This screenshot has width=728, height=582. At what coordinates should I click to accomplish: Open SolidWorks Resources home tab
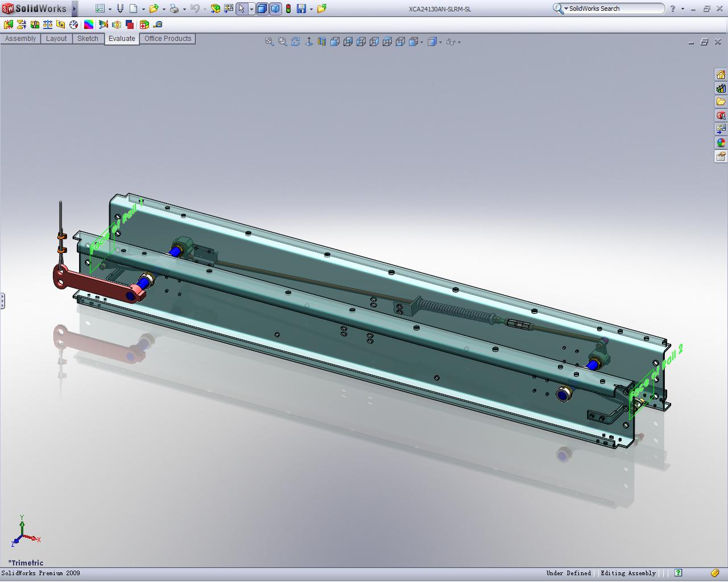[721, 74]
